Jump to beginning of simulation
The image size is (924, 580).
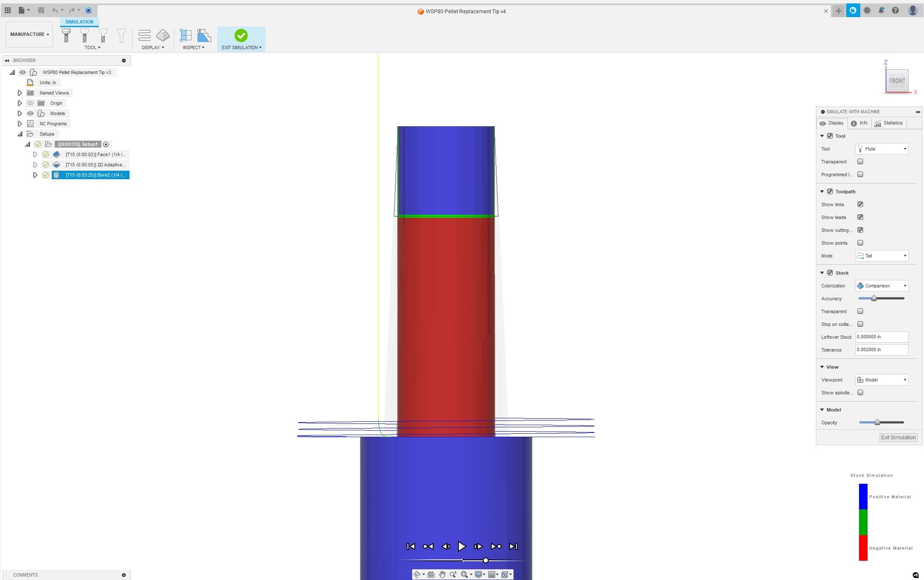click(x=411, y=546)
